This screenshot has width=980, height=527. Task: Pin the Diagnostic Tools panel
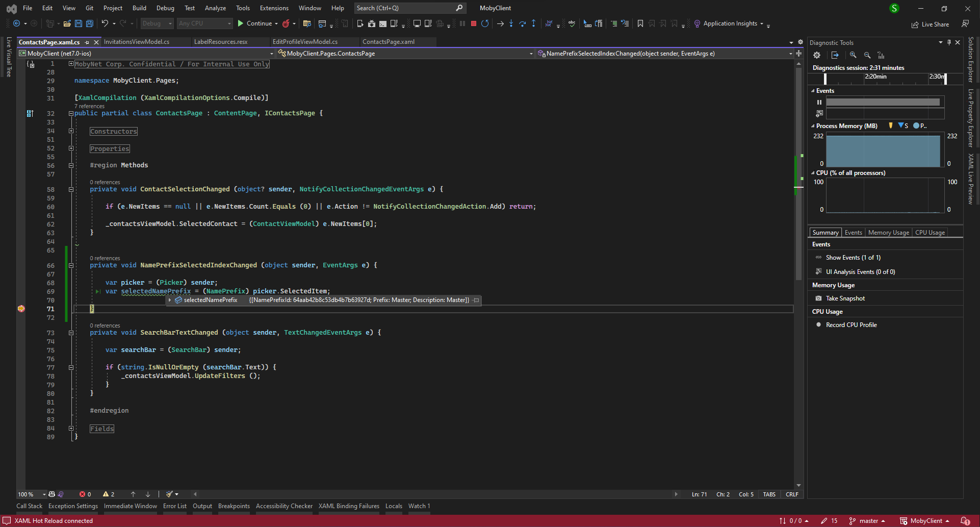949,42
